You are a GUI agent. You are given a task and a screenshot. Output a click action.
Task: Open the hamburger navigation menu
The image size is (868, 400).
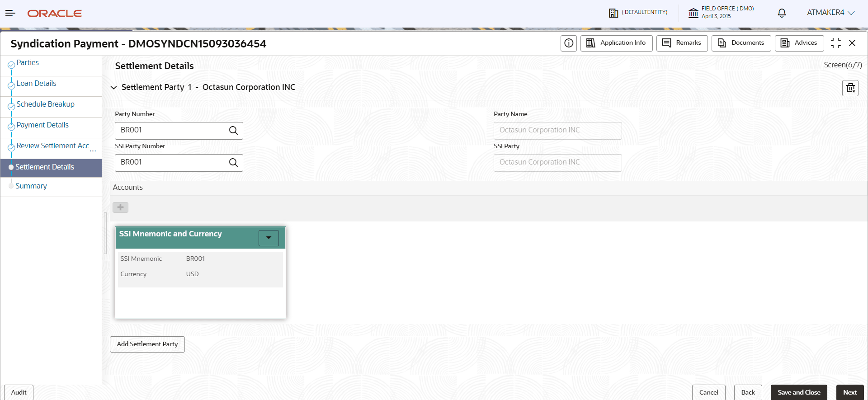point(10,13)
